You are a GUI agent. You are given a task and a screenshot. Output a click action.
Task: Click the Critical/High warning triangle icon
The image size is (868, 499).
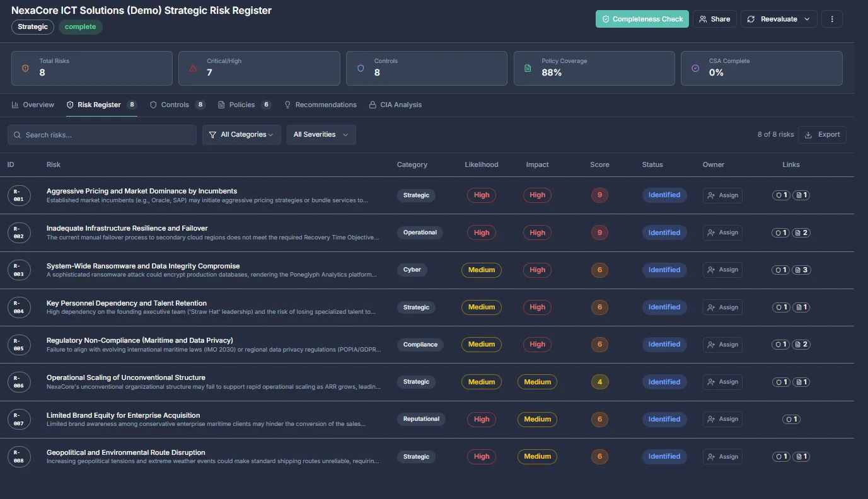[193, 68]
